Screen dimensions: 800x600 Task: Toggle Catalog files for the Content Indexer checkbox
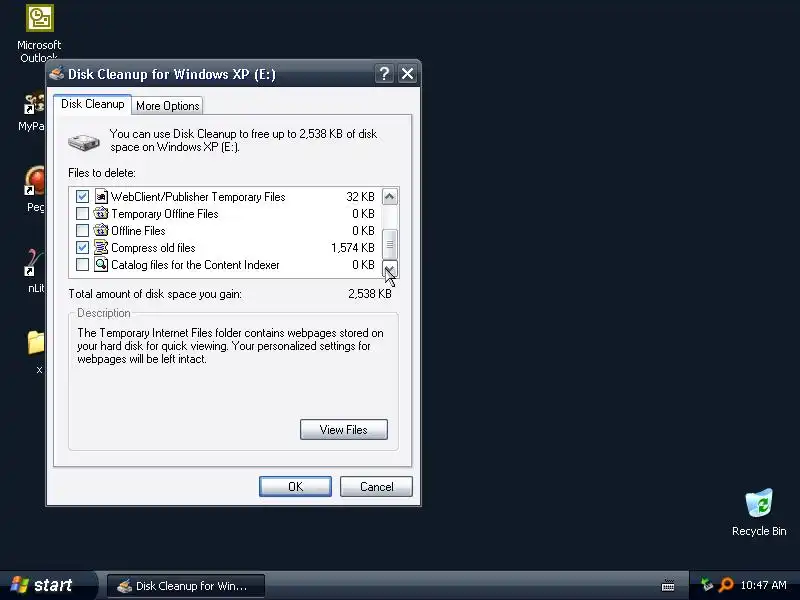click(82, 264)
